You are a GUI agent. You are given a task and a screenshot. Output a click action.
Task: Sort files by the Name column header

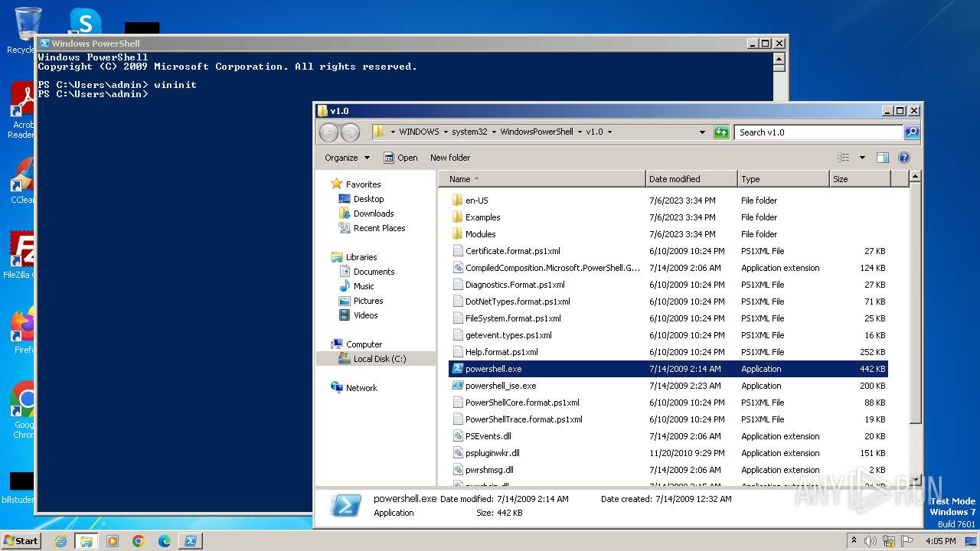point(541,179)
